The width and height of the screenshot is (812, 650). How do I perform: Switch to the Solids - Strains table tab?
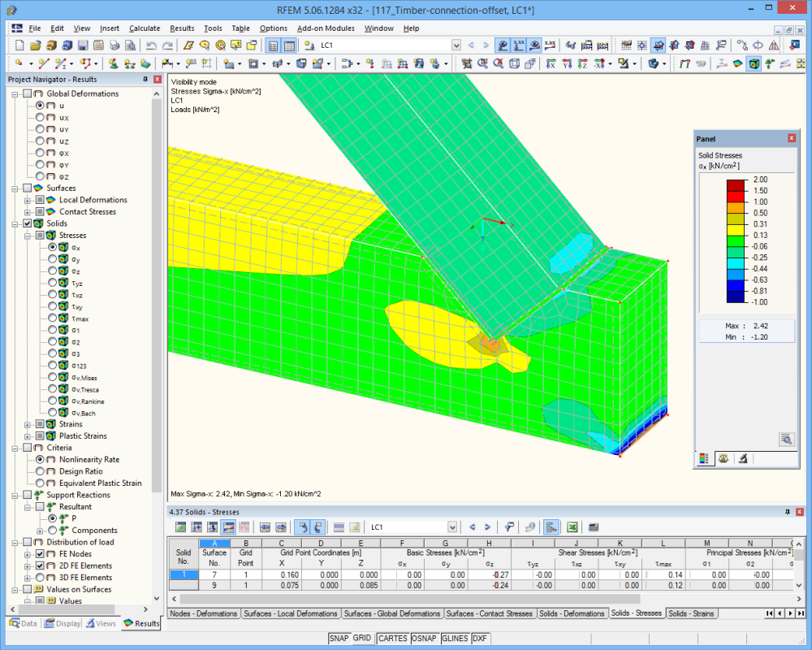click(692, 613)
